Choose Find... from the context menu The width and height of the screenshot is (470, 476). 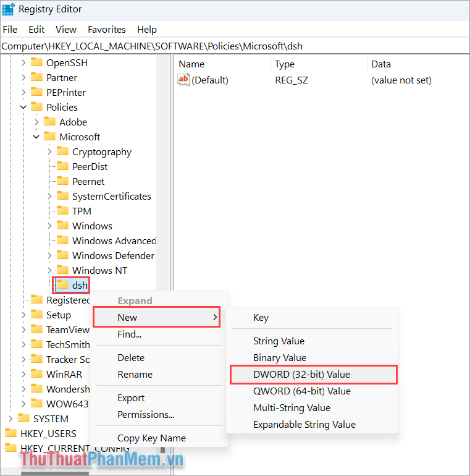point(159,334)
